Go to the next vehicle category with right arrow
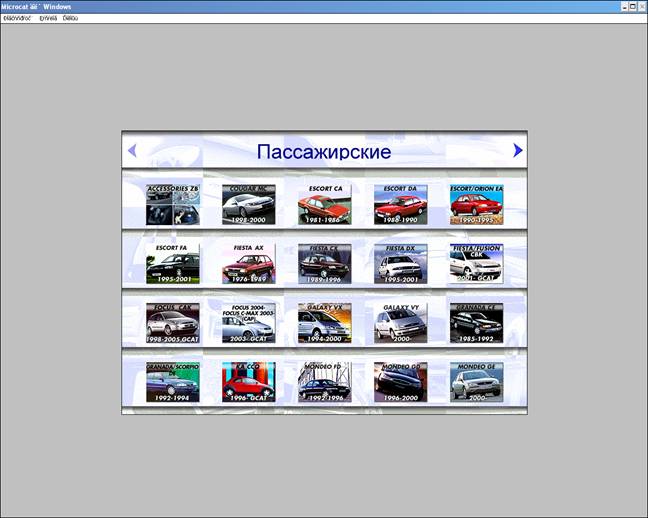 point(518,151)
